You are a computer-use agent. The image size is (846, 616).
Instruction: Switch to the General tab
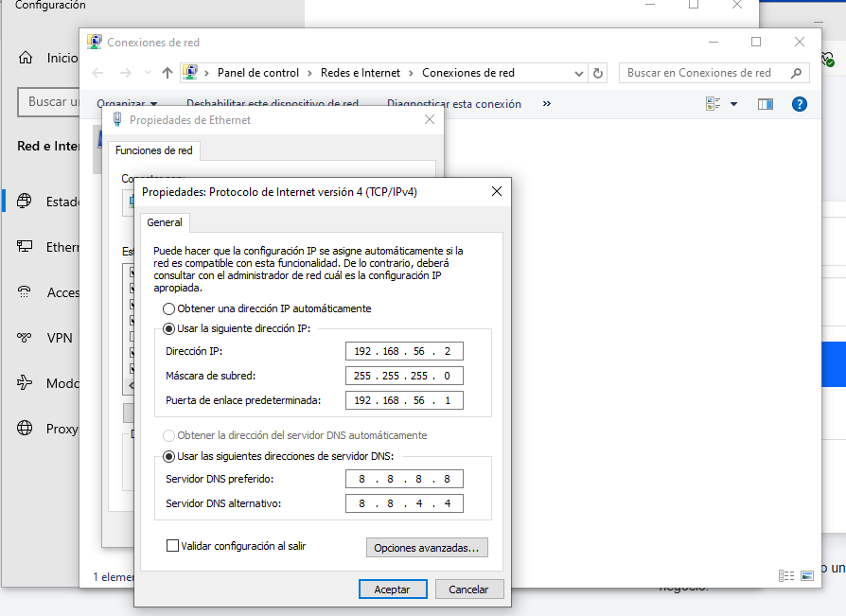coord(165,222)
